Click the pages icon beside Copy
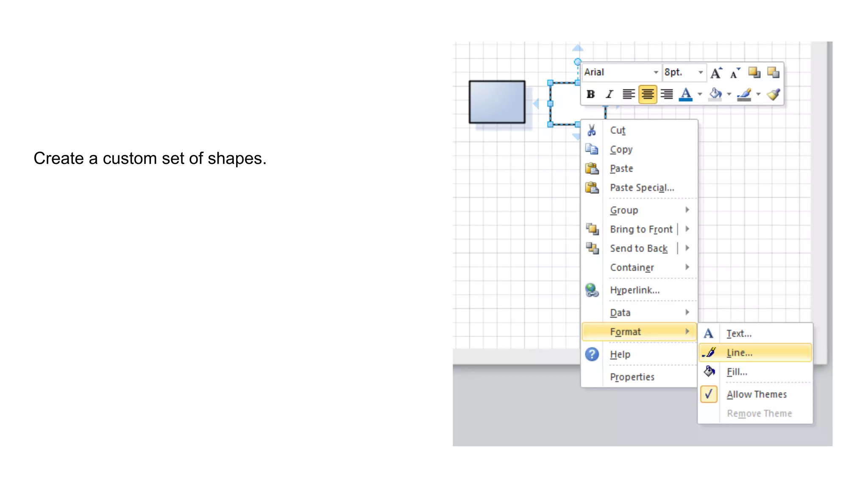Image resolution: width=868 pixels, height=488 pixels. coord(592,150)
